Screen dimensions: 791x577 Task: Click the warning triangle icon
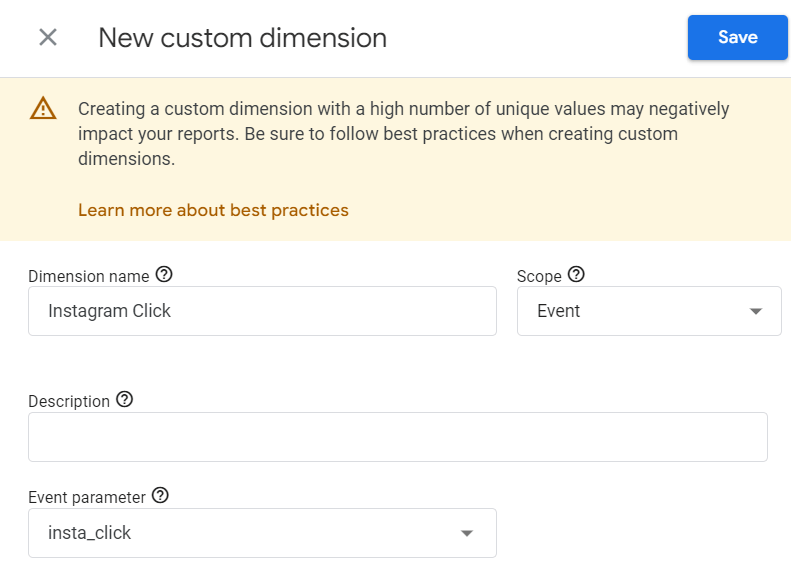(43, 109)
